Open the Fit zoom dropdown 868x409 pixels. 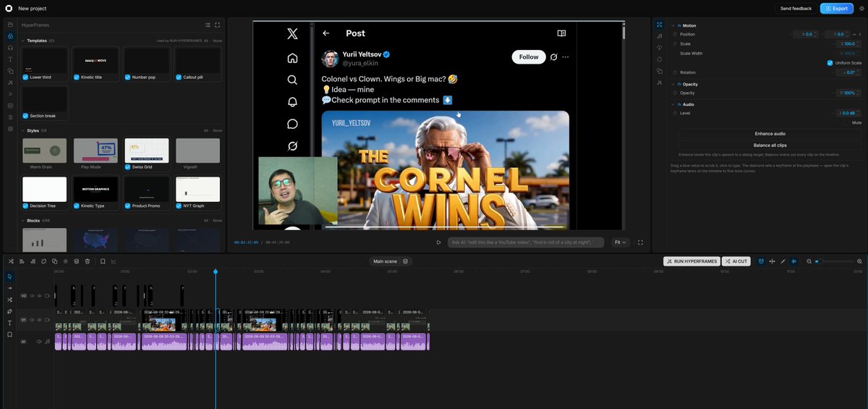point(621,243)
